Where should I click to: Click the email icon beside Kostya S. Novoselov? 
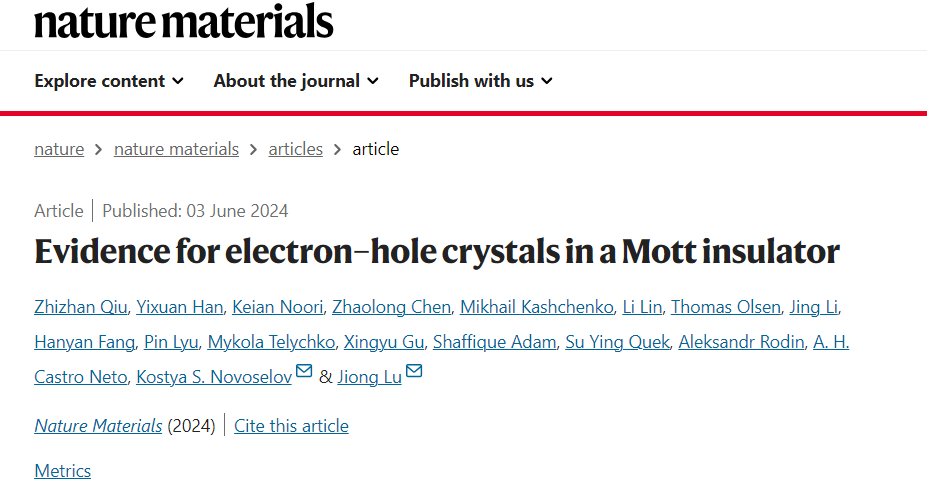pyautogui.click(x=304, y=371)
